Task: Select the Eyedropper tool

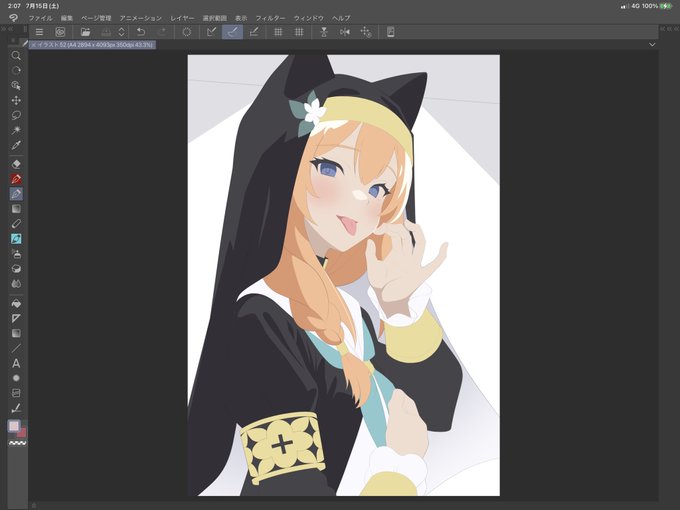Action: 16,145
